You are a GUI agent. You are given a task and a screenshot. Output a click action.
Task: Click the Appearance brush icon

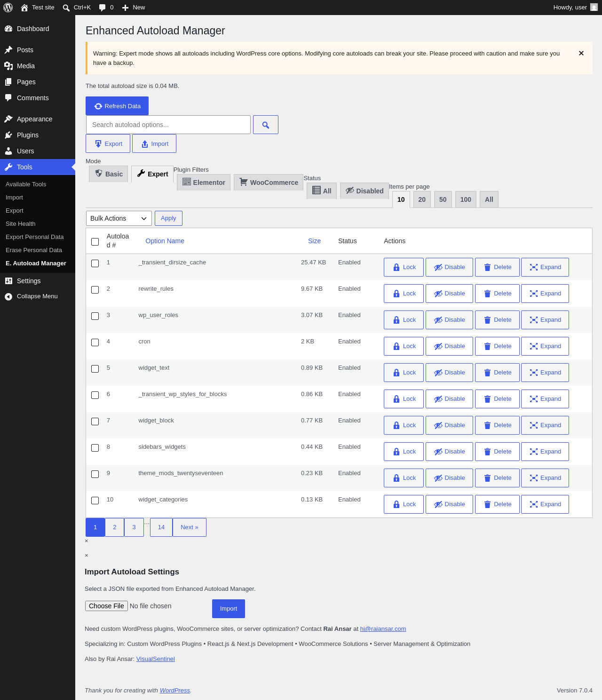tap(8, 119)
